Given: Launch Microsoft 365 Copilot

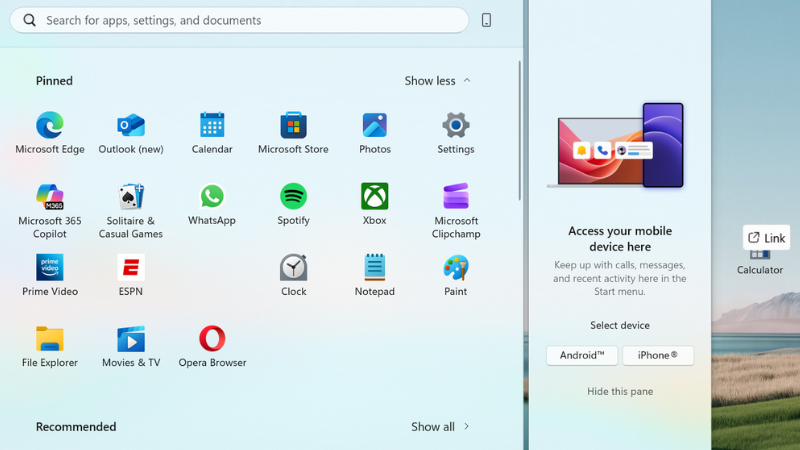Looking at the screenshot, I should [49, 211].
